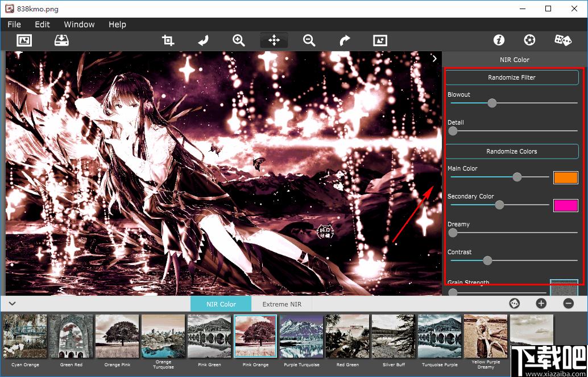Click the Contrast slider handle
The width and height of the screenshot is (588, 377).
coord(487,260)
